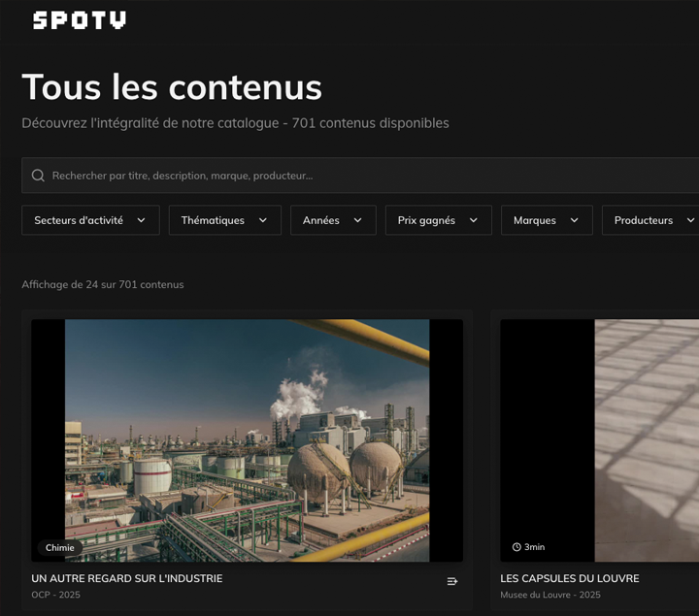This screenshot has width=699, height=616.
Task: Click the magnifying glass search icon
Action: (38, 176)
